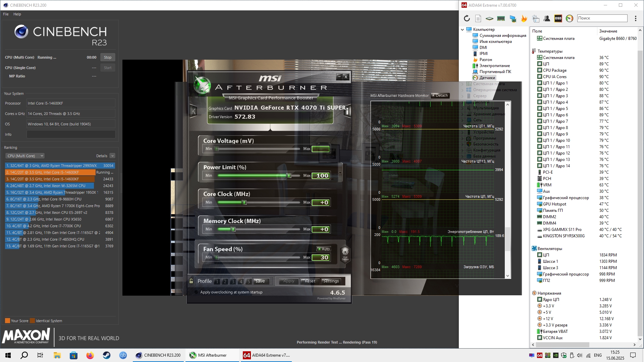
Task: Expand the Cinebench ranking Details arrow
Action: pos(112,156)
